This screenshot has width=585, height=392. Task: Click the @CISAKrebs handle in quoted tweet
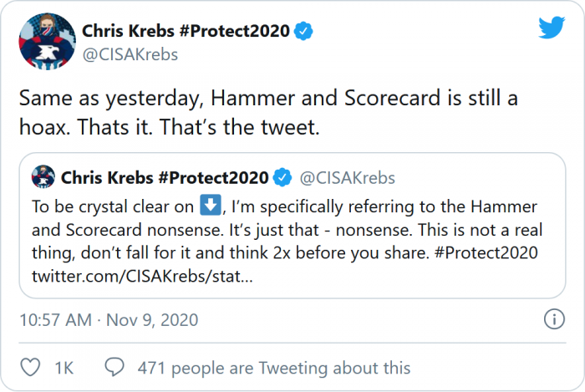(x=347, y=177)
